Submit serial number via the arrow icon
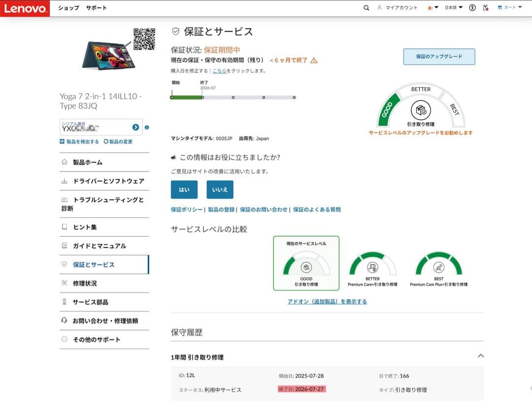Viewport: 532px width, 401px height. (135, 127)
